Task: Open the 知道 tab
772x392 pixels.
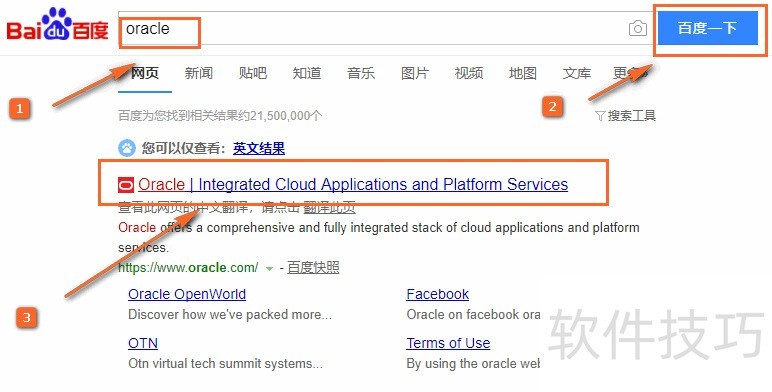Action: (x=307, y=73)
